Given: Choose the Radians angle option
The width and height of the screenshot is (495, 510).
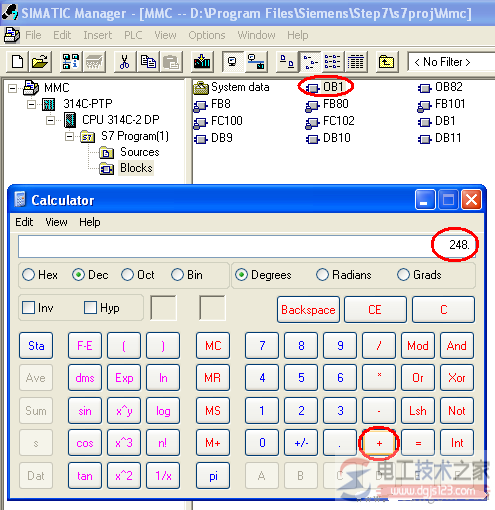Looking at the screenshot, I should [x=322, y=275].
